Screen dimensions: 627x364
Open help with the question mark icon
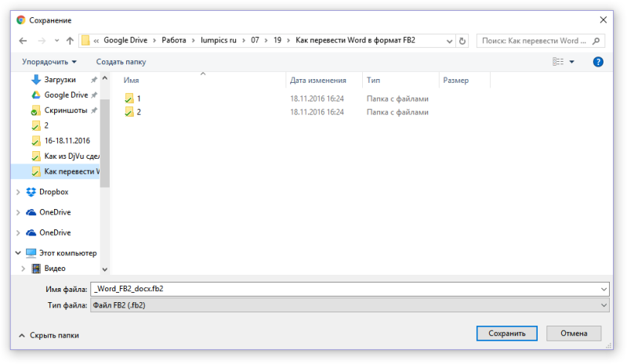(x=598, y=62)
